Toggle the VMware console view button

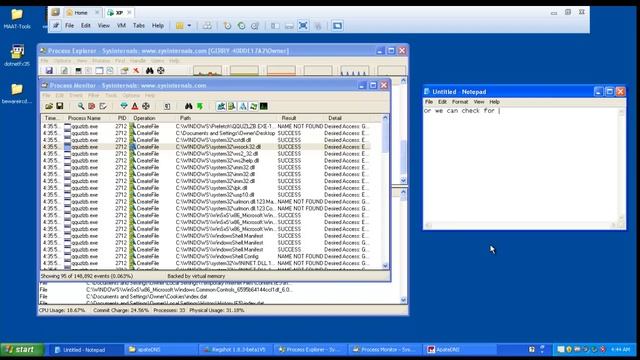[x=337, y=26]
